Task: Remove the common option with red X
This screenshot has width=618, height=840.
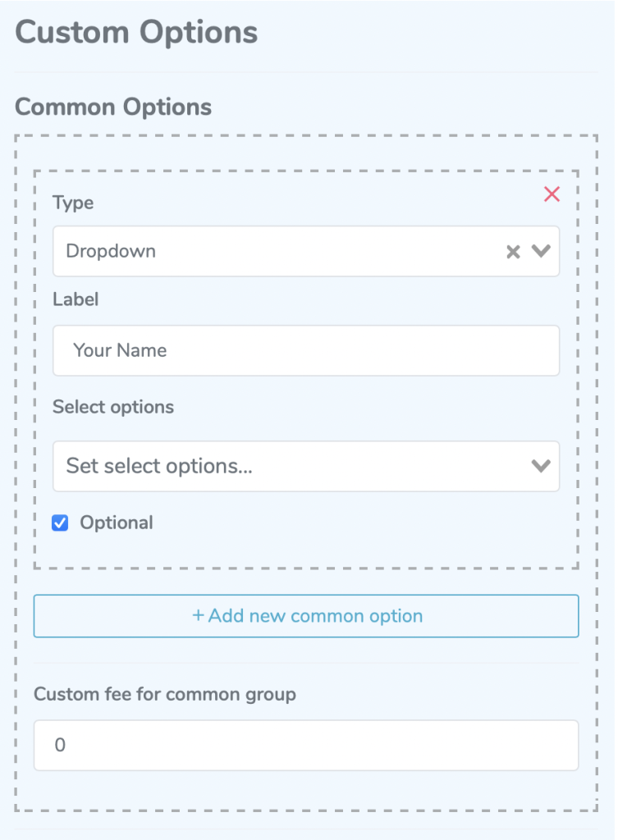Action: point(552,194)
